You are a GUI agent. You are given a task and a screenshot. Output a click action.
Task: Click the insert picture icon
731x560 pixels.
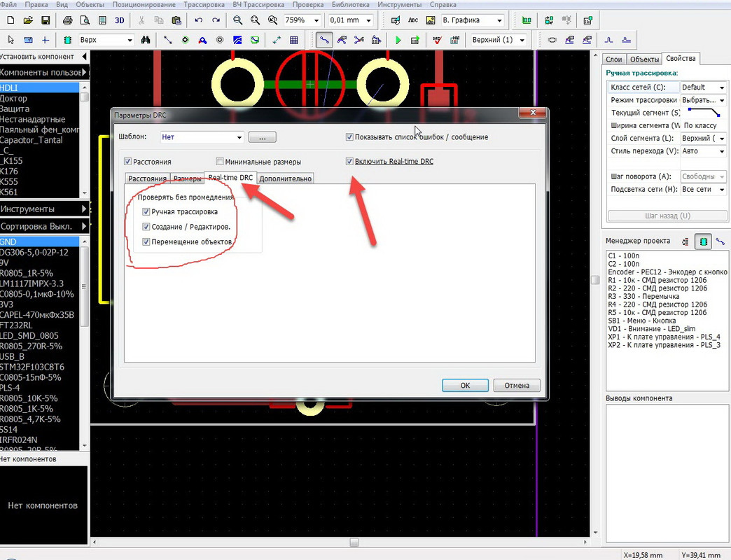pyautogui.click(x=431, y=20)
